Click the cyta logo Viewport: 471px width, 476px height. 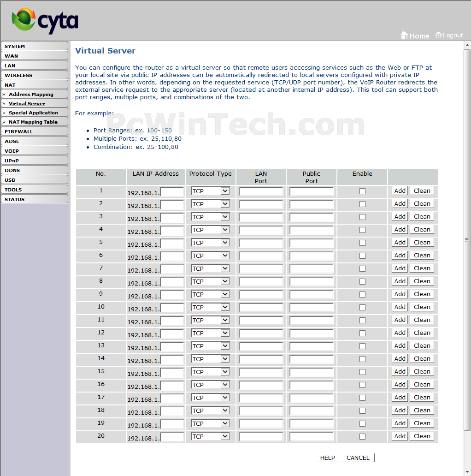point(45,21)
